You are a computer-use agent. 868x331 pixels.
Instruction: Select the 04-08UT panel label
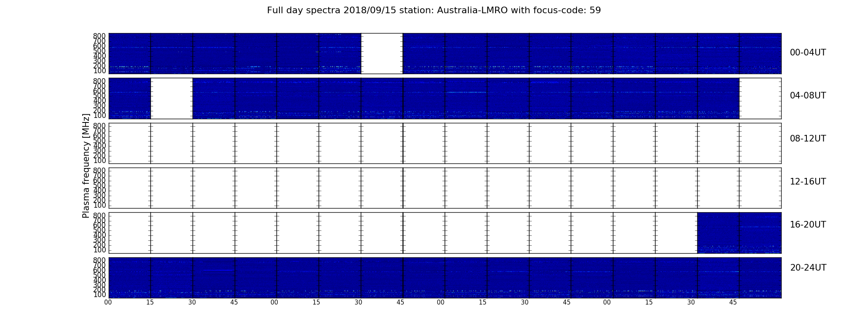pyautogui.click(x=808, y=96)
